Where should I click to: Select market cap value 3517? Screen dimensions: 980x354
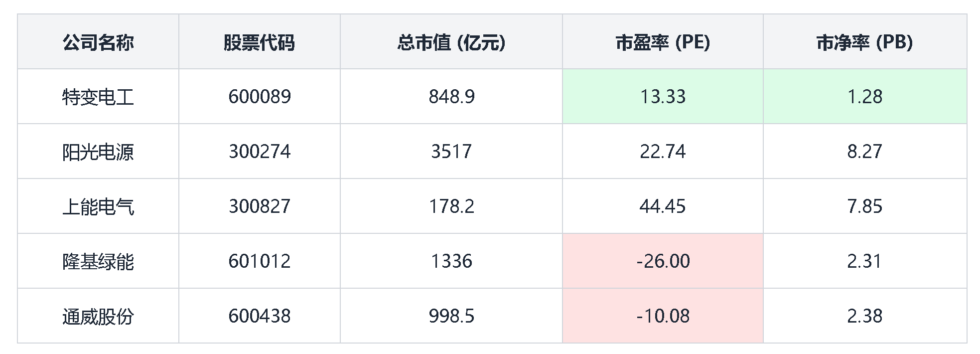pyautogui.click(x=451, y=152)
